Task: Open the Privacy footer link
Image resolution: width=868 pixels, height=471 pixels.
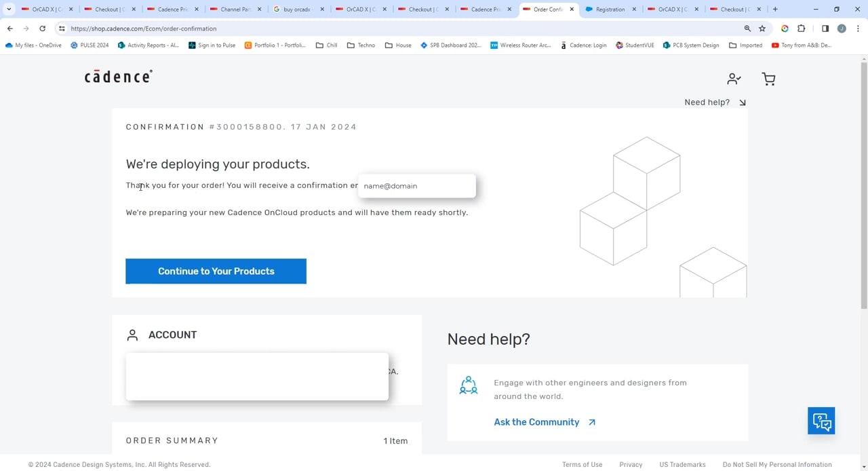Action: (631, 465)
